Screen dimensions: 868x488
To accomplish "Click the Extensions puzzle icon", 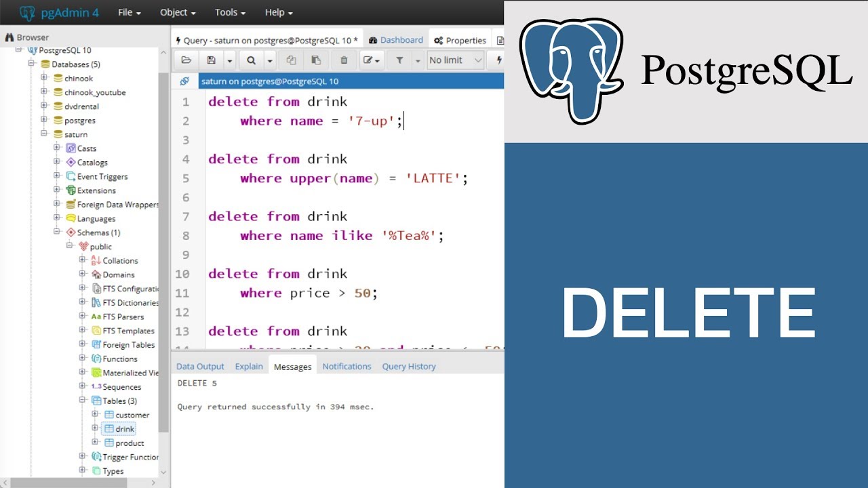I will [x=71, y=190].
